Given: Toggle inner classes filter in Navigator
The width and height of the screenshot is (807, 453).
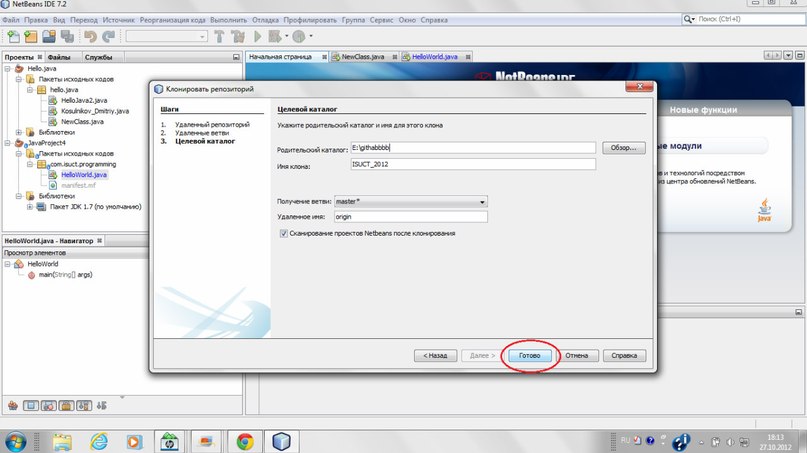Looking at the screenshot, I should coord(84,406).
